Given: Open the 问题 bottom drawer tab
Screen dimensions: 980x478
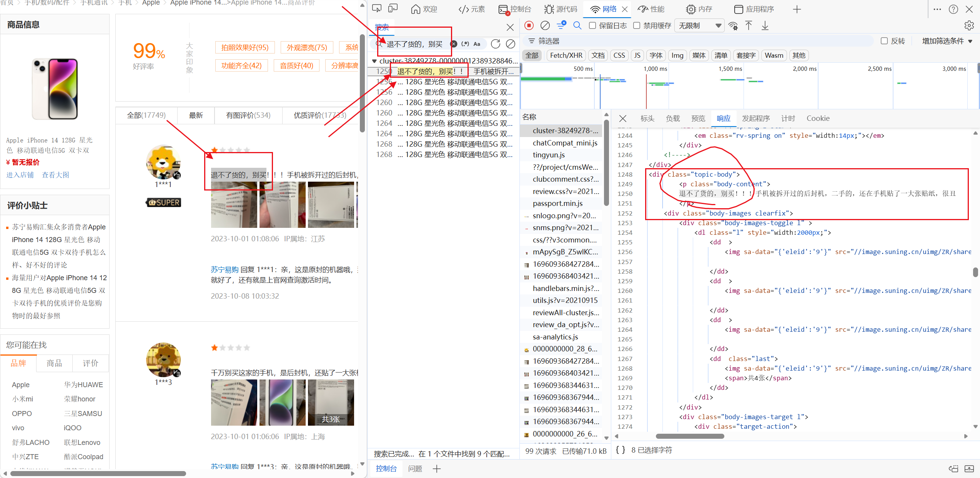Looking at the screenshot, I should point(415,468).
